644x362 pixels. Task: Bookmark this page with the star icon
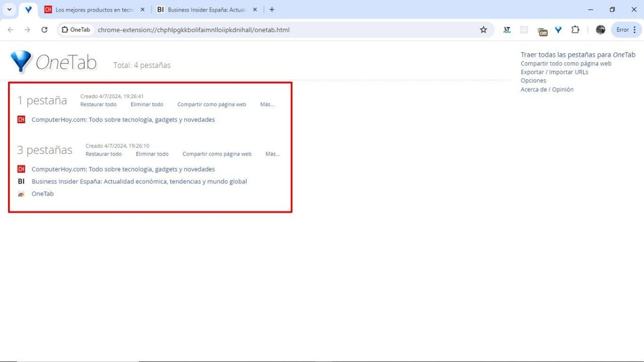484,30
